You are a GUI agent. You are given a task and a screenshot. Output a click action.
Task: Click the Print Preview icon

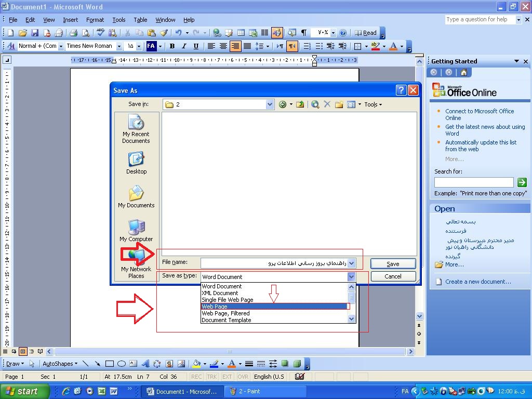86,33
